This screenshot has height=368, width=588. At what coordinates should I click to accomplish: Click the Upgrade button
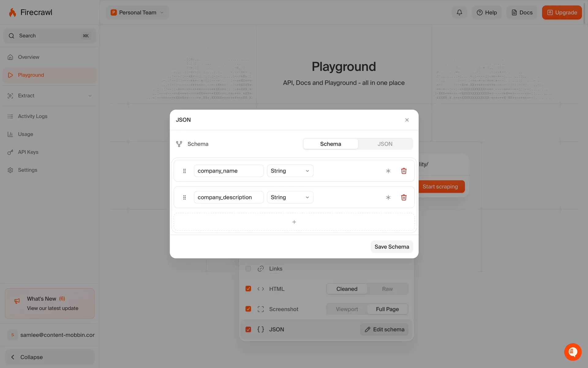[x=562, y=13]
